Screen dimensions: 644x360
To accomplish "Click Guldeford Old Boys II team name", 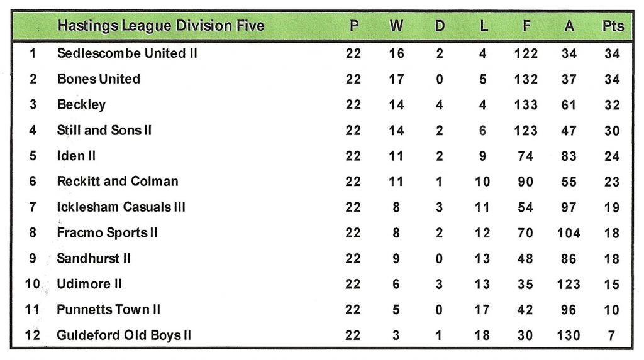I will pos(124,335).
